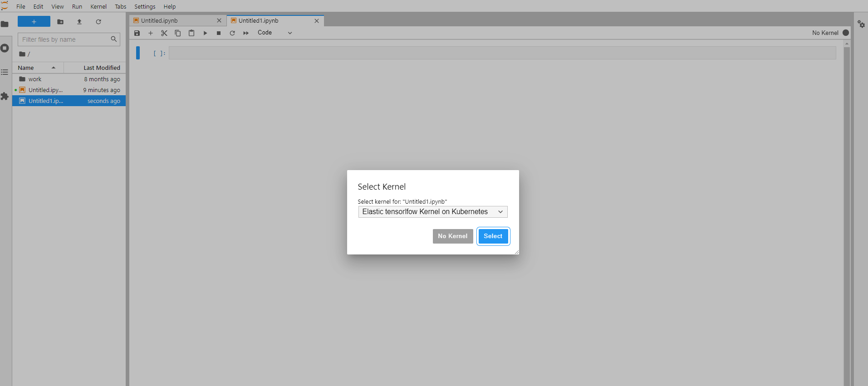Open the property inspector gears icon

point(861,24)
